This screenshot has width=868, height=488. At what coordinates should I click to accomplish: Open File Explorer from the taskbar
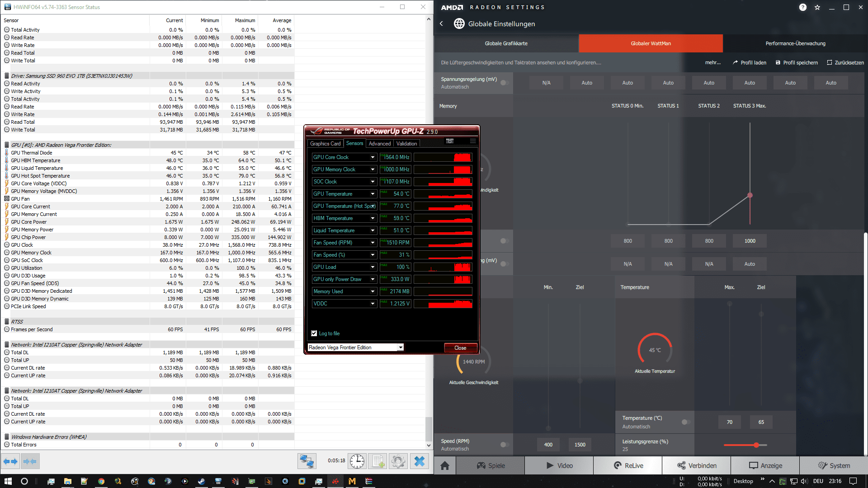point(68,481)
